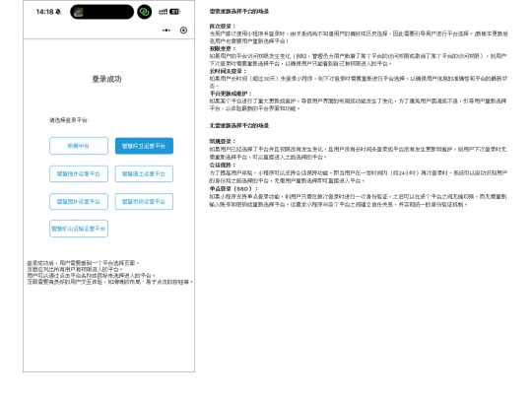Image resolution: width=532 pixels, height=399 pixels.
Task: Choose the 智慧渣土运营平台 button
Action: (x=144, y=173)
